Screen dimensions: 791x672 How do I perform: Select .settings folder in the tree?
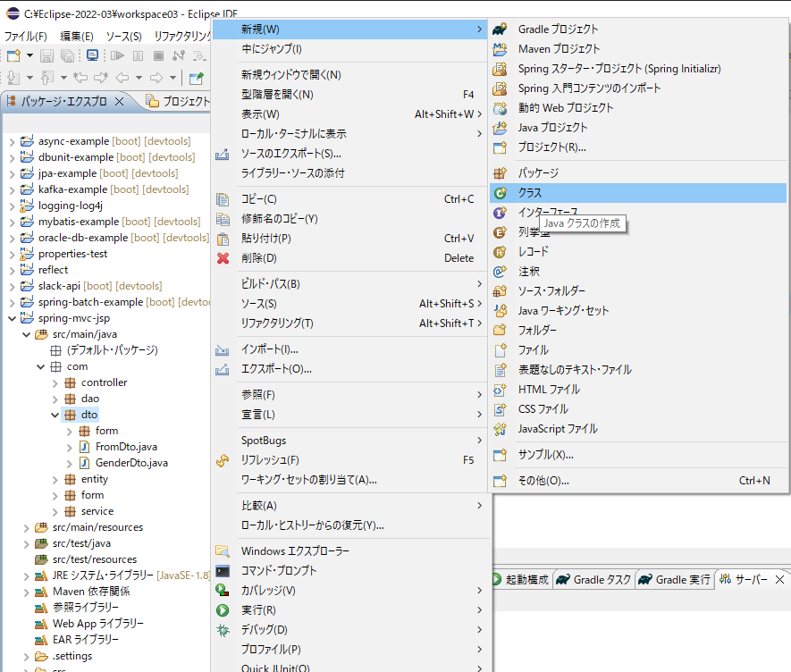tap(72, 656)
